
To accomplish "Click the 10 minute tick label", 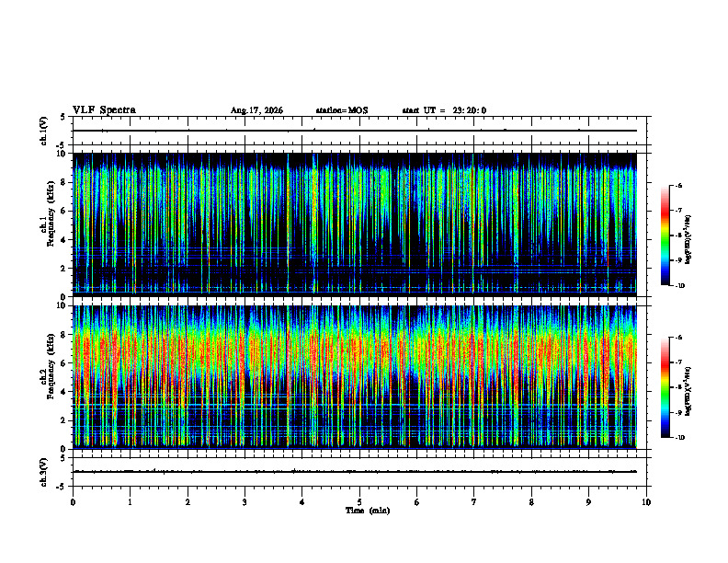I will pos(646,502).
